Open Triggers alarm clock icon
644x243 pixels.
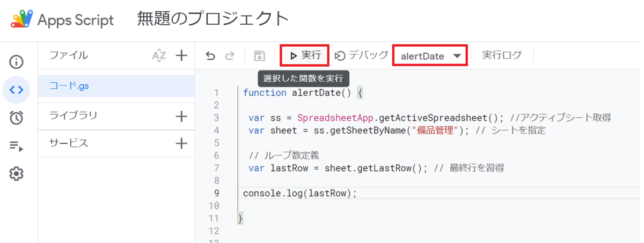(x=16, y=118)
